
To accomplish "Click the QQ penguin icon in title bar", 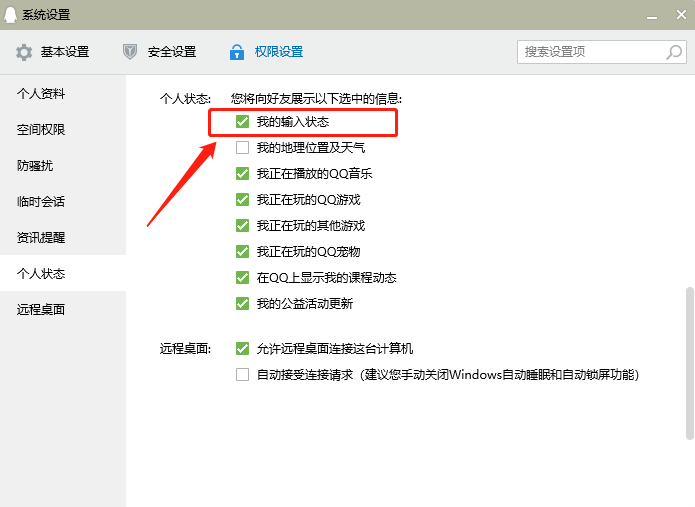I will [x=10, y=15].
